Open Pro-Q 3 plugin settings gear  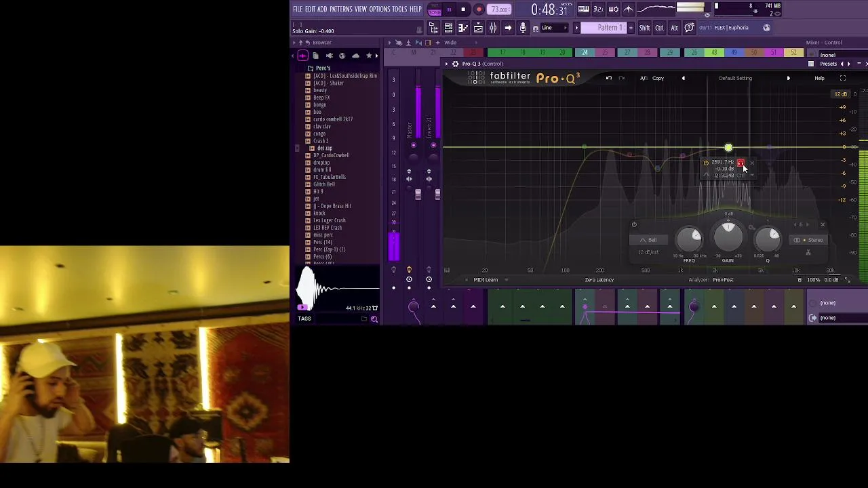click(455, 64)
